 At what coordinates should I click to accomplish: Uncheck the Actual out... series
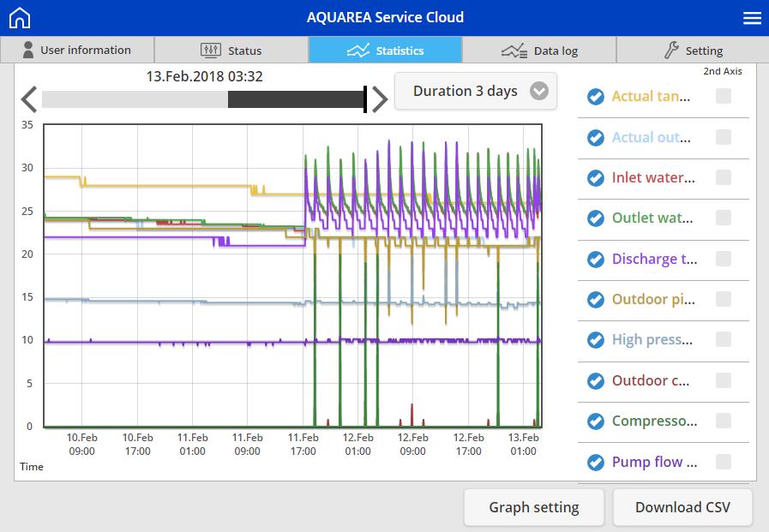pos(595,138)
